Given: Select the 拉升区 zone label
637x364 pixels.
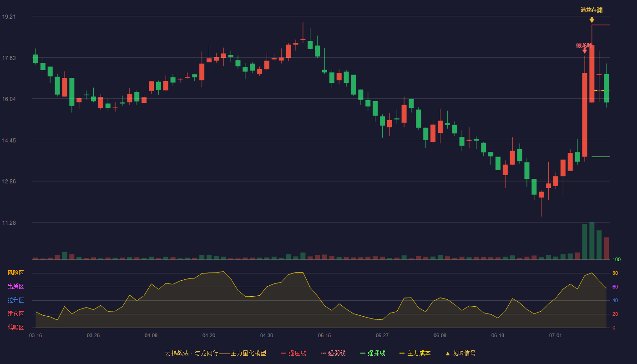Looking at the screenshot, I should click(x=15, y=300).
